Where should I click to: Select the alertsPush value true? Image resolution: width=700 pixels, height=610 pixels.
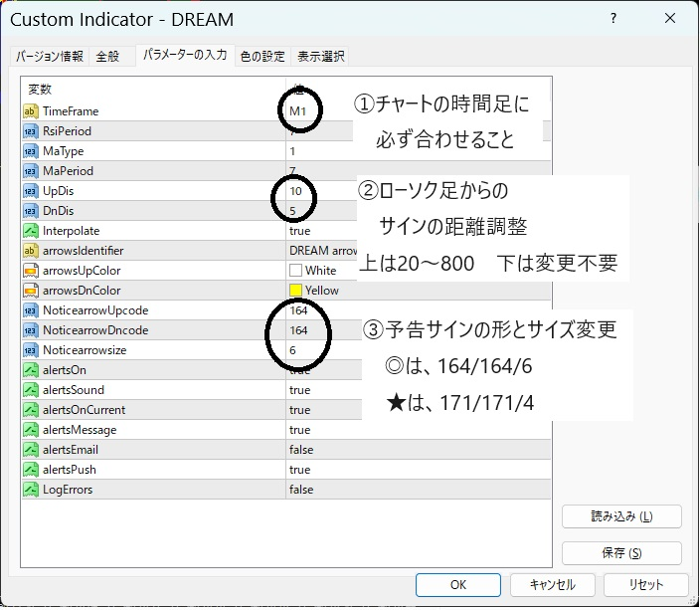(299, 470)
